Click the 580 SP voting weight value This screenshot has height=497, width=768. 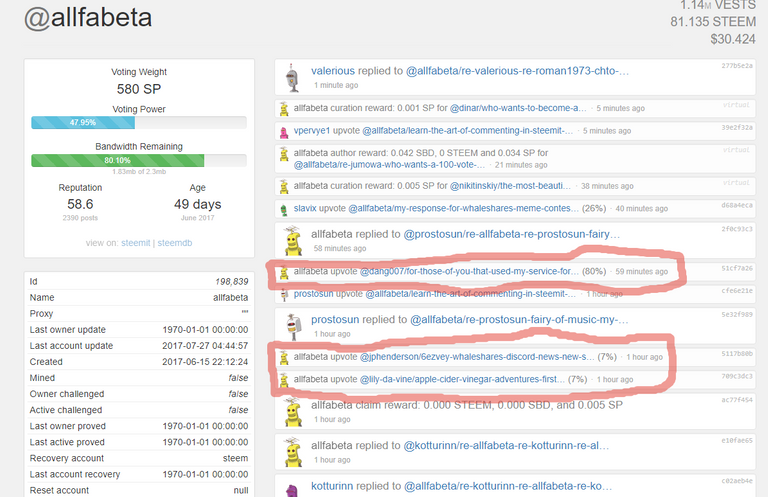coord(139,89)
